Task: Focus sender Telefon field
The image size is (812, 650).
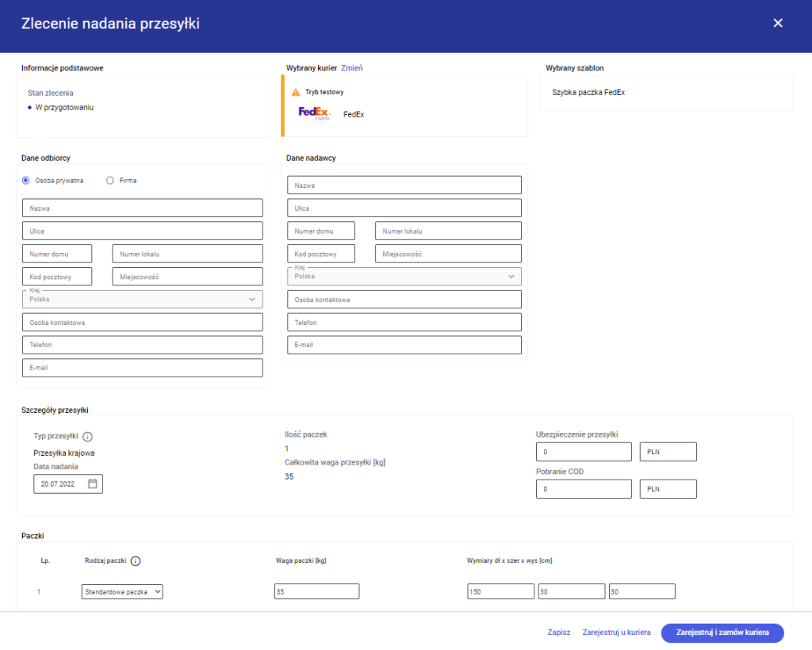Action: point(404,322)
